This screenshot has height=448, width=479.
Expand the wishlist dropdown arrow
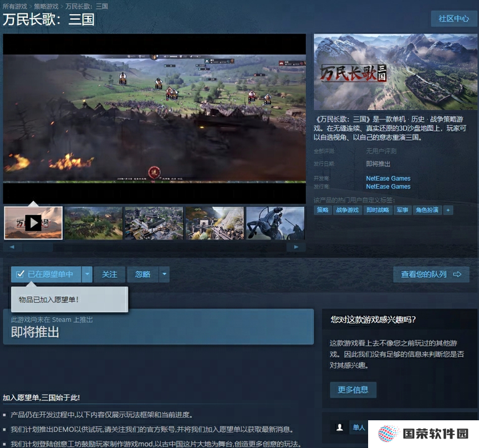[87, 274]
